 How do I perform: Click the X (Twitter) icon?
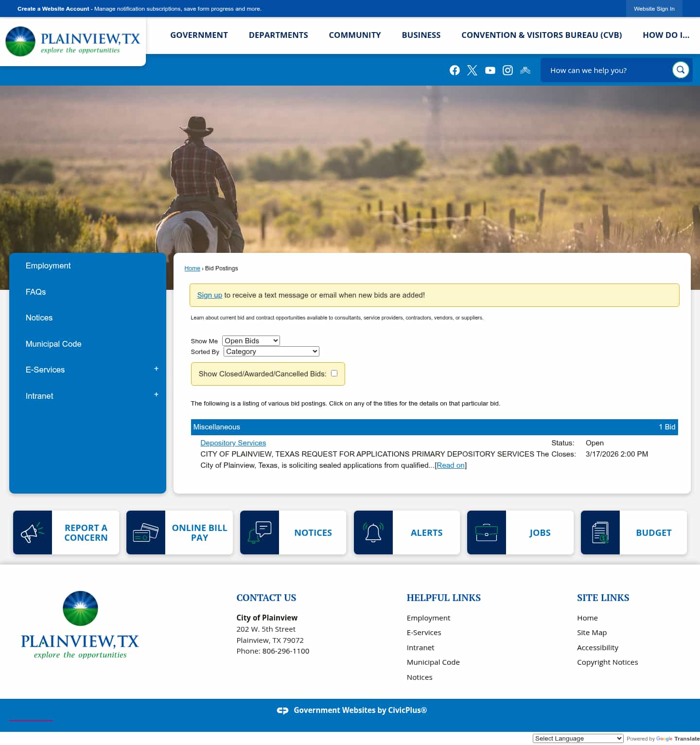472,70
